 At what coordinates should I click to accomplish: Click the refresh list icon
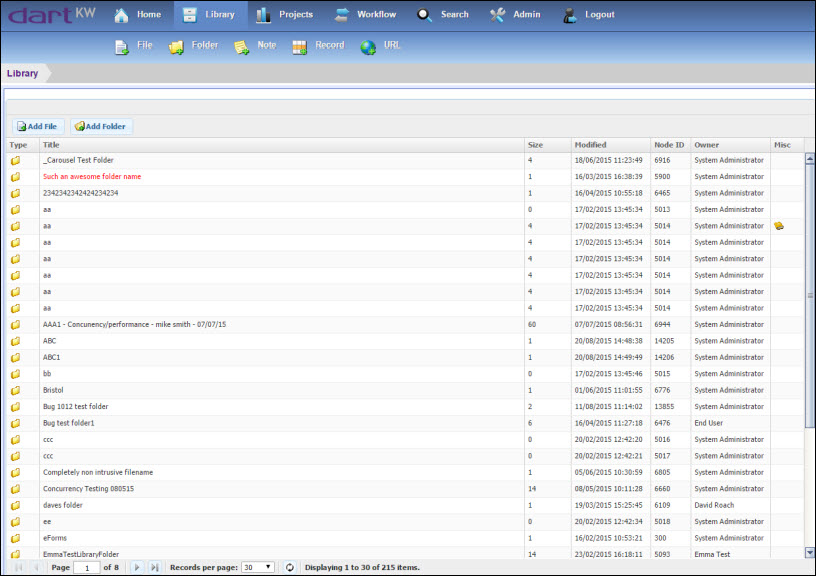[290, 568]
